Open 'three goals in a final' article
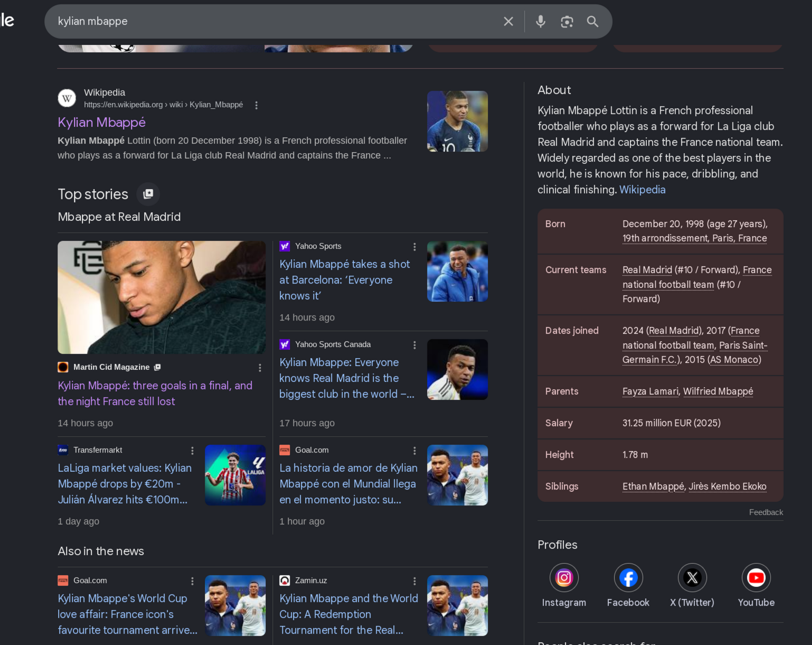The image size is (812, 645). 155,394
